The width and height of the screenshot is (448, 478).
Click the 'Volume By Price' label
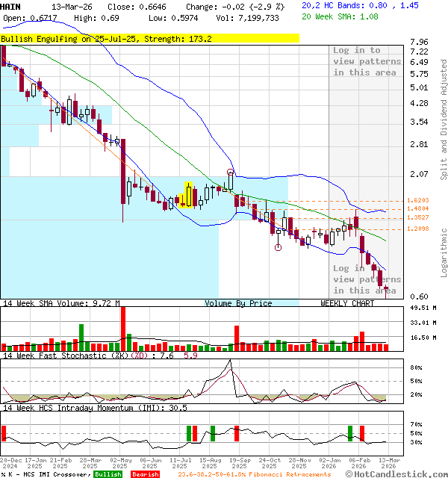238,303
